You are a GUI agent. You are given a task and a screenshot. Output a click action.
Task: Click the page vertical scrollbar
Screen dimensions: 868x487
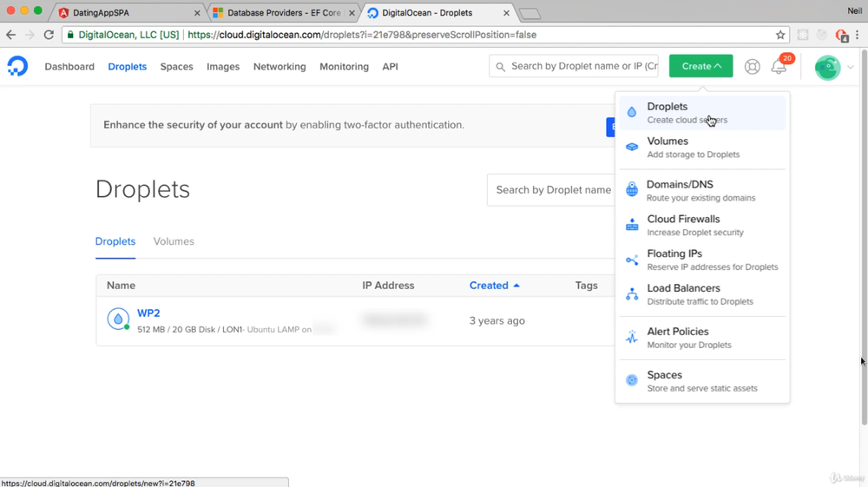click(x=864, y=238)
